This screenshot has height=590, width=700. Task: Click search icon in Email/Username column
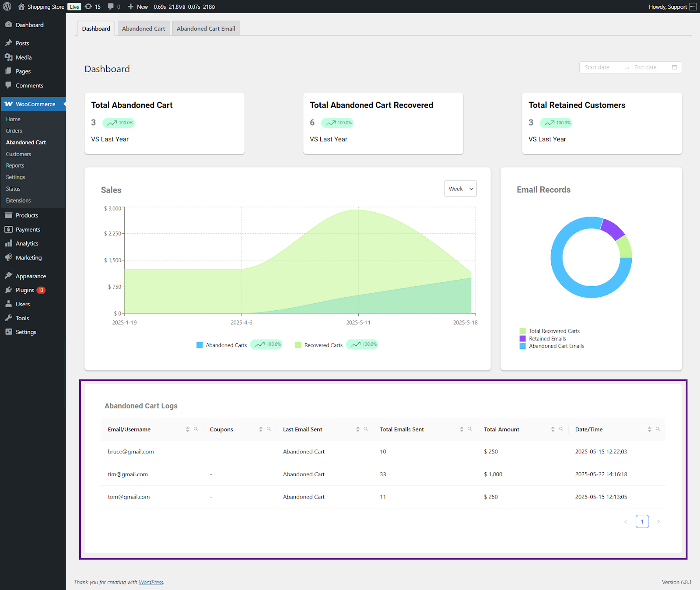[196, 429]
